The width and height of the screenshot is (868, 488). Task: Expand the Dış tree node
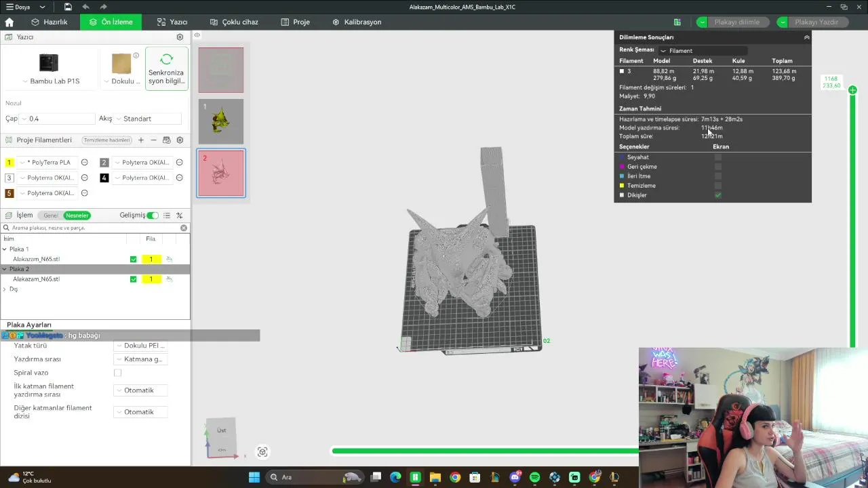pos(5,289)
